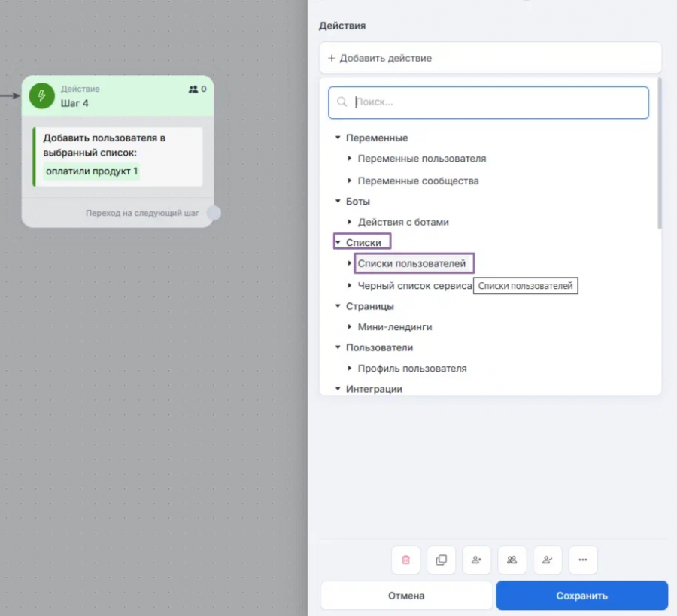Open the three dots more options
The width and height of the screenshot is (677, 616).
pyautogui.click(x=582, y=560)
